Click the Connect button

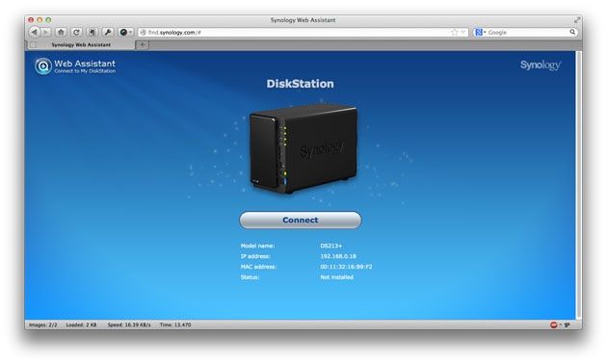tap(301, 220)
